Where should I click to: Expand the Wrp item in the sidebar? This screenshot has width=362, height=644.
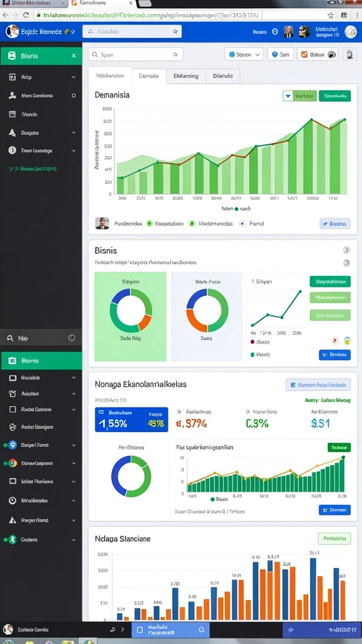tap(41, 77)
